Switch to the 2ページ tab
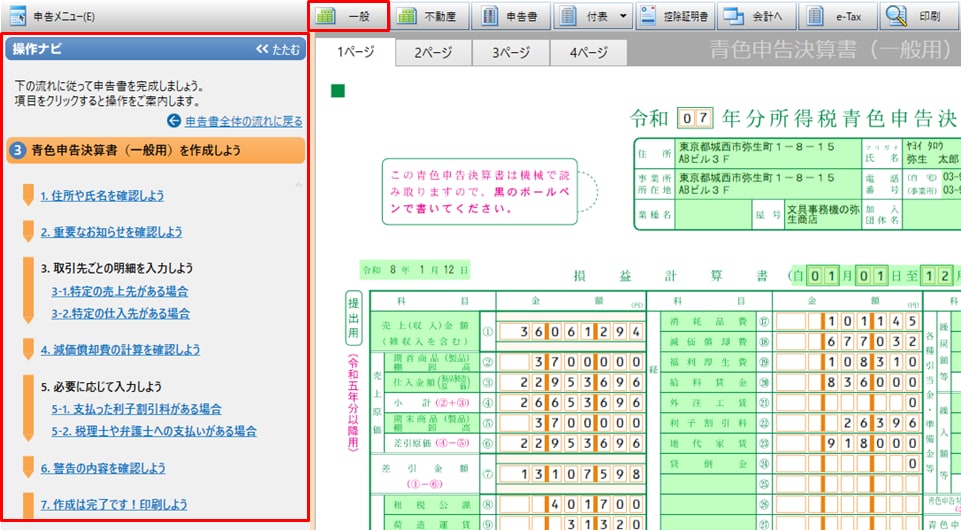Image resolution: width=961 pixels, height=530 pixels. click(433, 52)
